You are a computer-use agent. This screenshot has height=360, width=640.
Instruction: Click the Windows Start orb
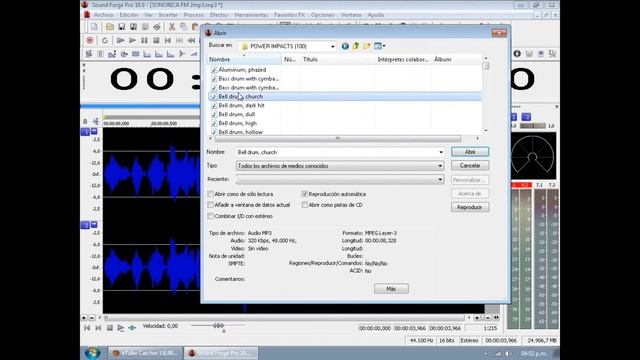click(93, 353)
